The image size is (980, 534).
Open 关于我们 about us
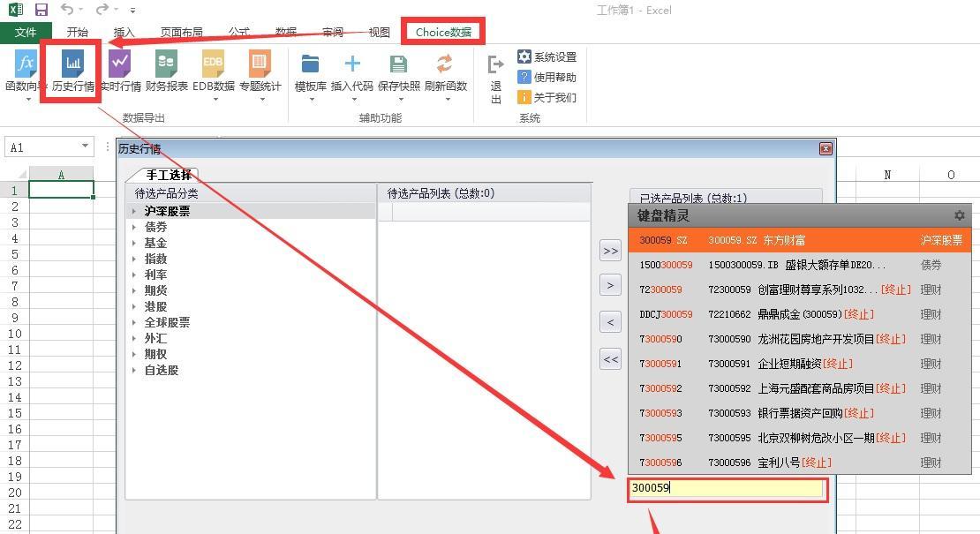(547, 97)
